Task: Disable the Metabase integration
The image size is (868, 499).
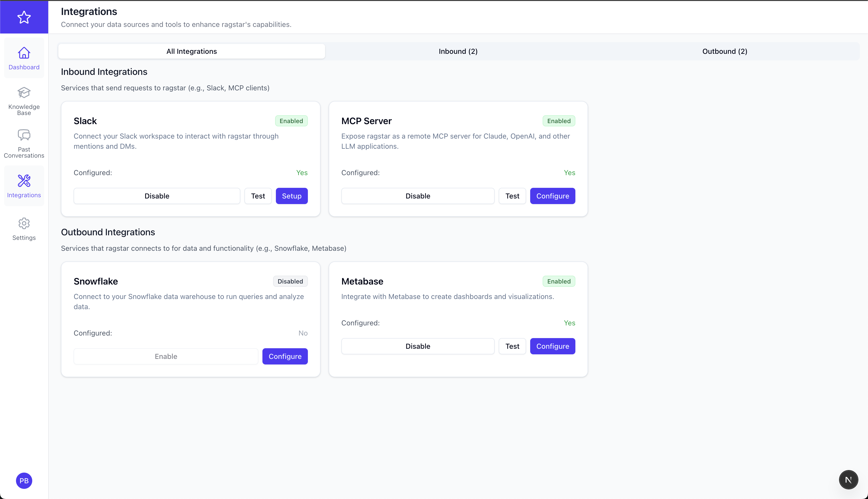Action: pos(418,346)
